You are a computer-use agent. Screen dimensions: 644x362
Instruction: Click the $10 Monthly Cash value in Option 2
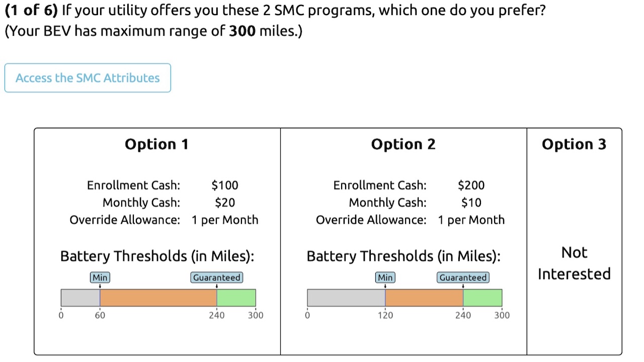[471, 203]
